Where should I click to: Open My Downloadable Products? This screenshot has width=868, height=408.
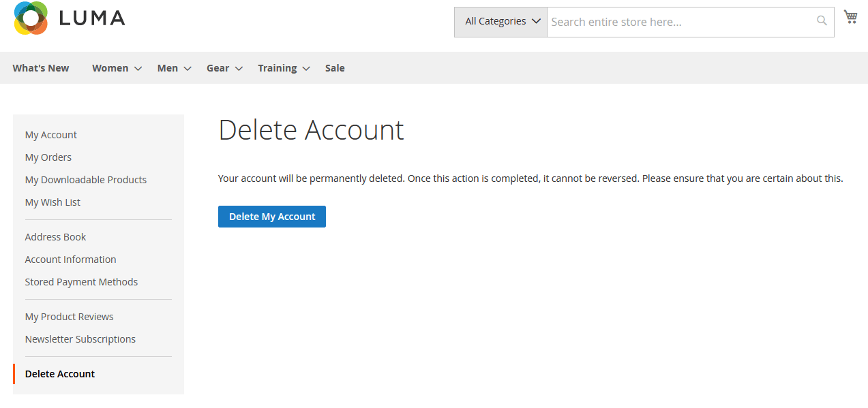pos(85,179)
